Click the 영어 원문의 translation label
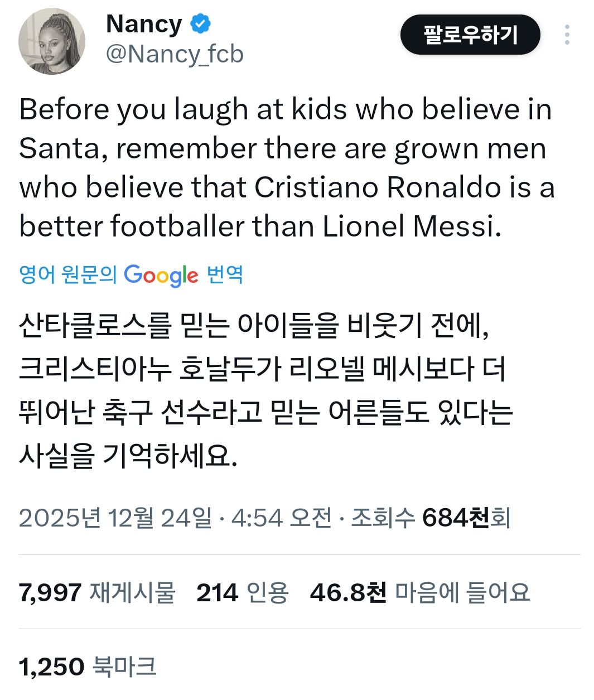Viewport: 594px width, 700px height. 67,274
